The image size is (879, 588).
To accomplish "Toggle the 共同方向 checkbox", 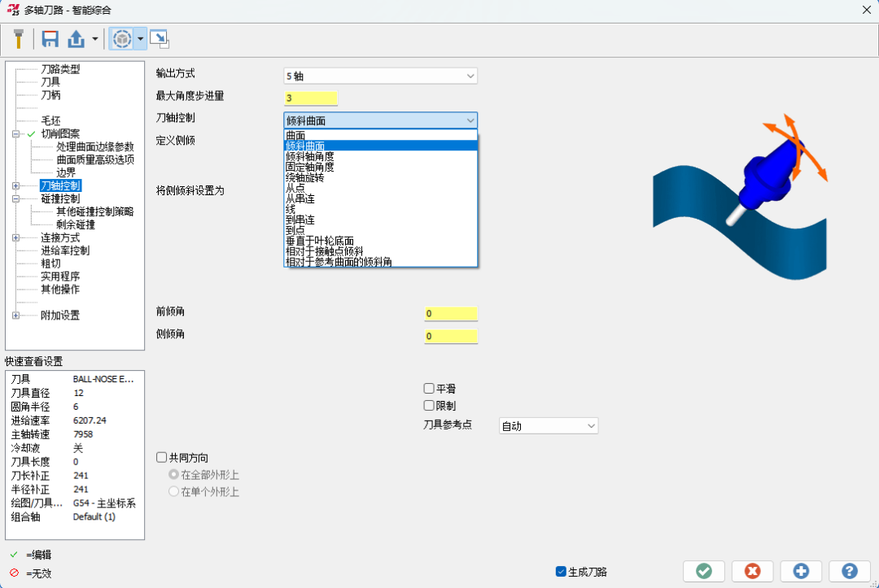I will pyautogui.click(x=161, y=458).
